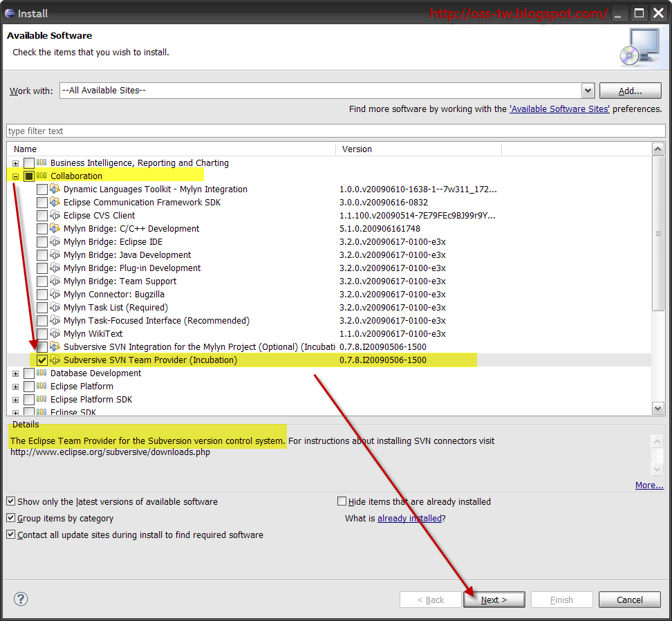Click Eclipse Platform SDK category icon
The image size is (672, 621).
41,399
